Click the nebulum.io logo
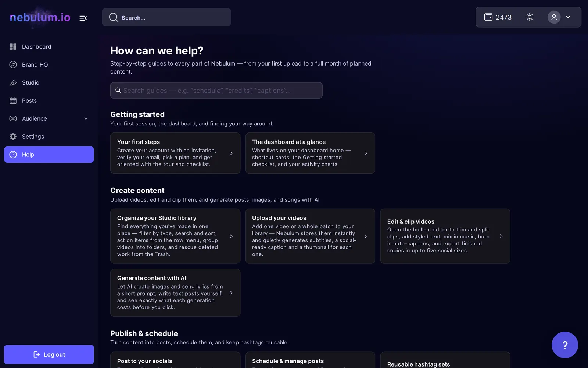 (x=40, y=17)
